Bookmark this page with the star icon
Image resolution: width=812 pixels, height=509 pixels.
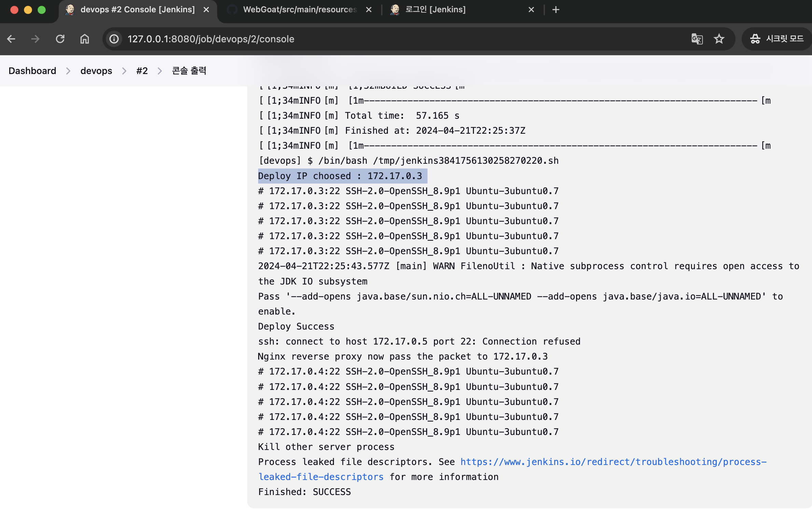pos(719,39)
